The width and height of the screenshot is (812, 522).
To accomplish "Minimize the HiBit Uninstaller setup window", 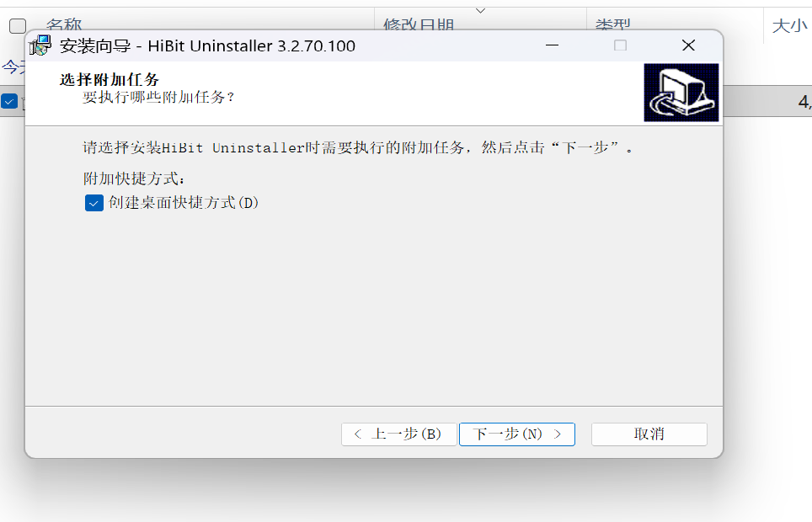I will [552, 45].
